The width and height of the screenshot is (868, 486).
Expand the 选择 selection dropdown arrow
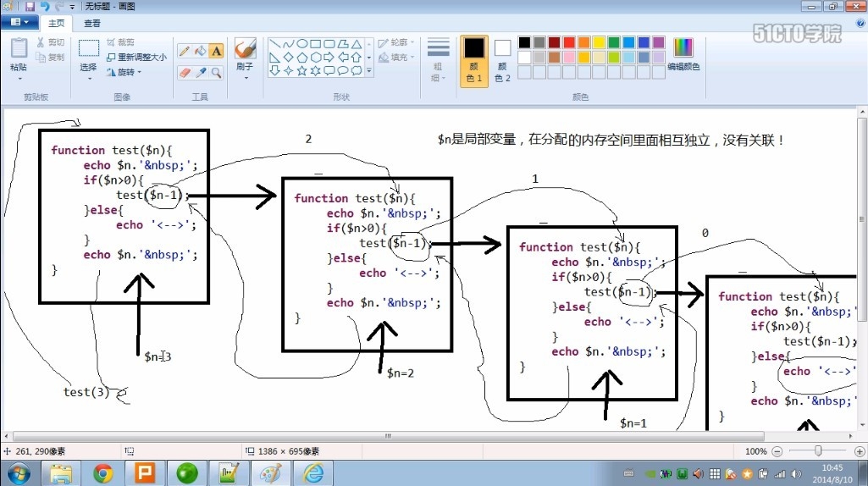(x=89, y=78)
